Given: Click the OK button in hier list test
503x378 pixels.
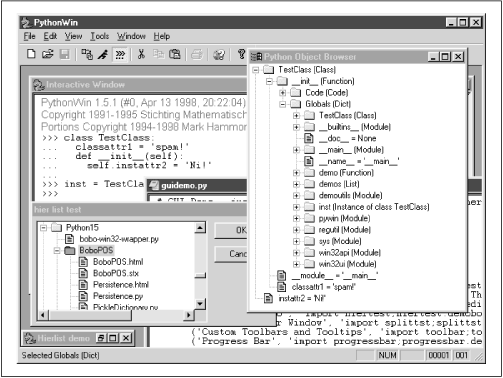Looking at the screenshot, I should point(231,230).
